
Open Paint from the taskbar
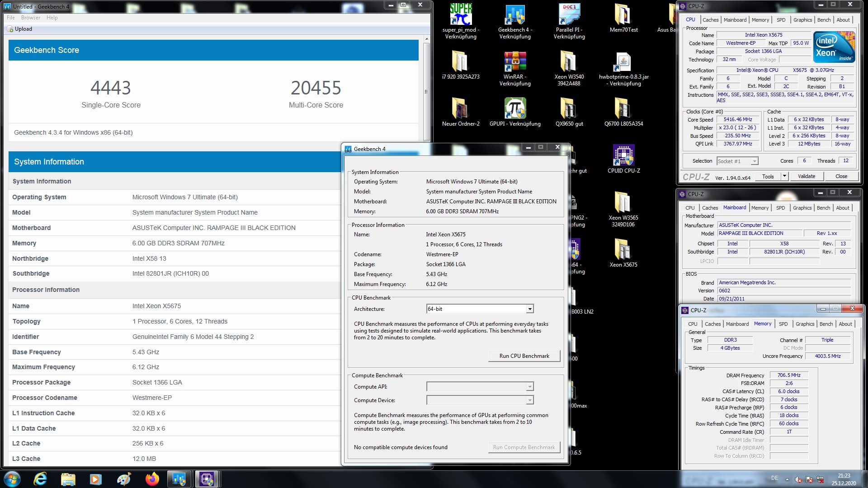click(x=123, y=479)
